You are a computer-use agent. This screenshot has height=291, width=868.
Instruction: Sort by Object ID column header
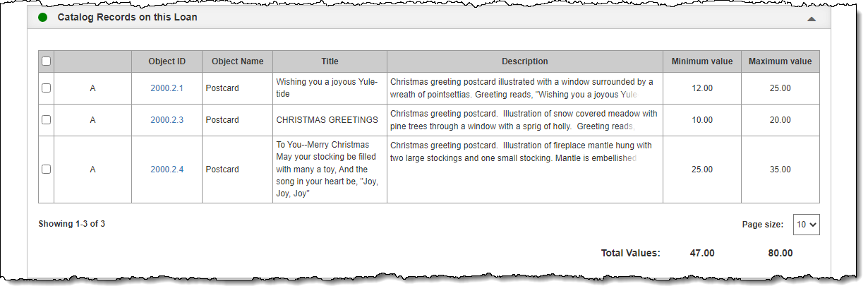pyautogui.click(x=167, y=61)
